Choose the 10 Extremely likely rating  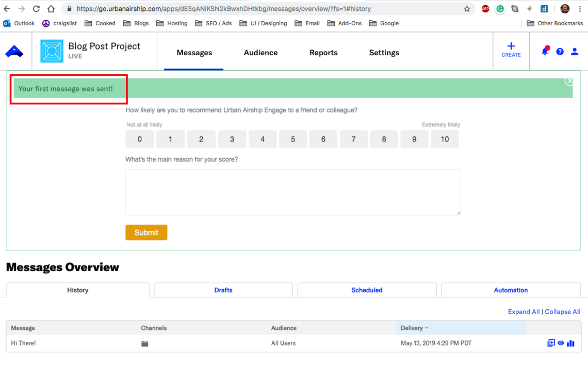coord(445,139)
